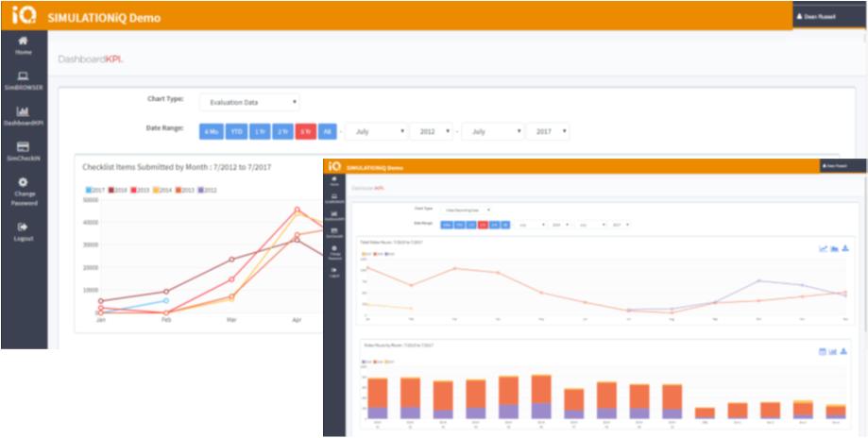Viewport: 868px width, 438px height.
Task: Click the first orange point on front line chart
Action: [367, 268]
